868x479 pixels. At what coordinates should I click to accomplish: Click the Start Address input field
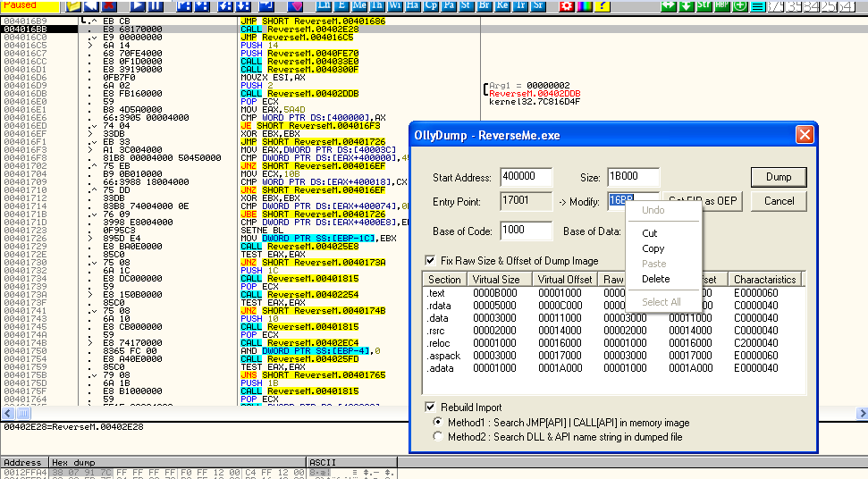526,176
